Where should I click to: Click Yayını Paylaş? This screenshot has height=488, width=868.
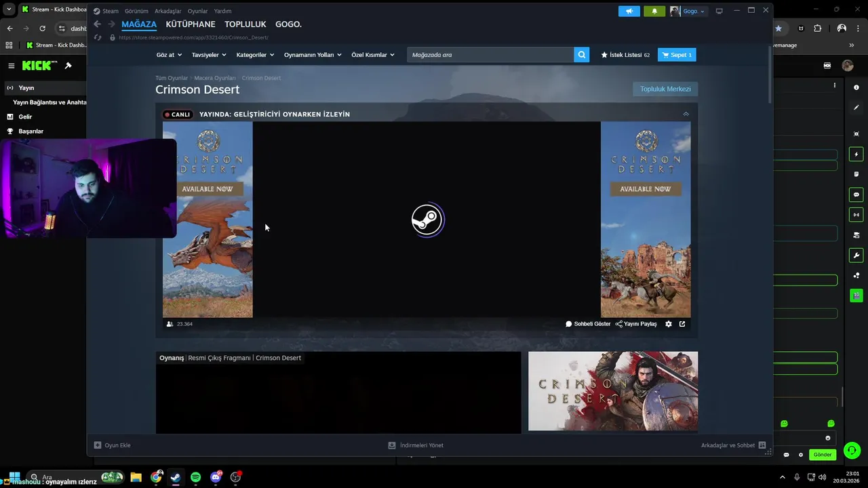(x=636, y=324)
